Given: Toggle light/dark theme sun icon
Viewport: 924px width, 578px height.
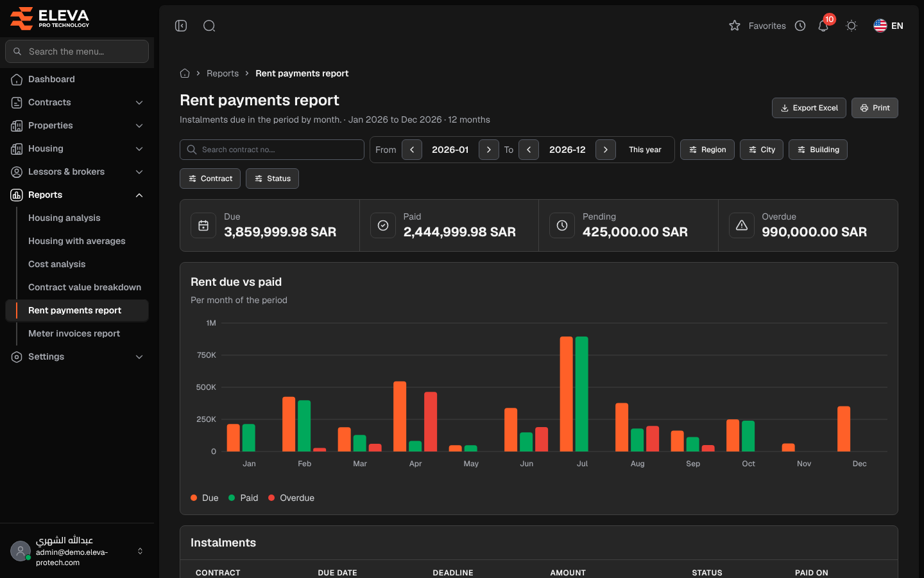Looking at the screenshot, I should (851, 26).
